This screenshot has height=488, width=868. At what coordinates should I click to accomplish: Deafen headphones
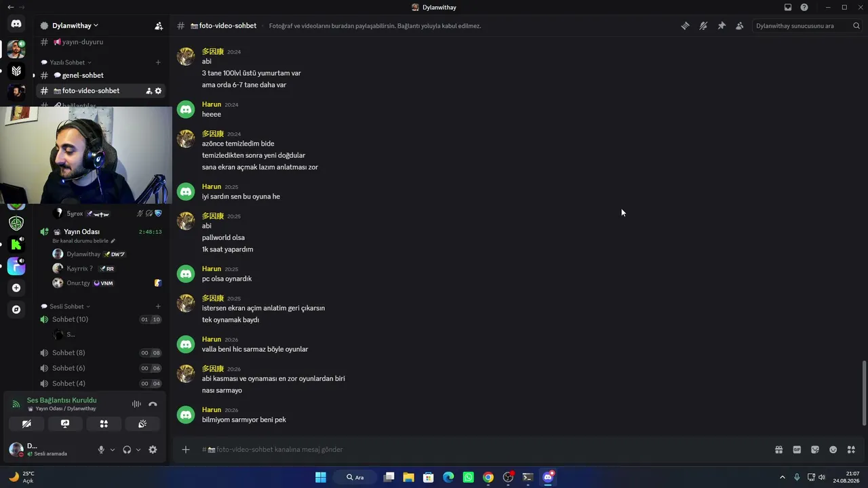pos(127,449)
